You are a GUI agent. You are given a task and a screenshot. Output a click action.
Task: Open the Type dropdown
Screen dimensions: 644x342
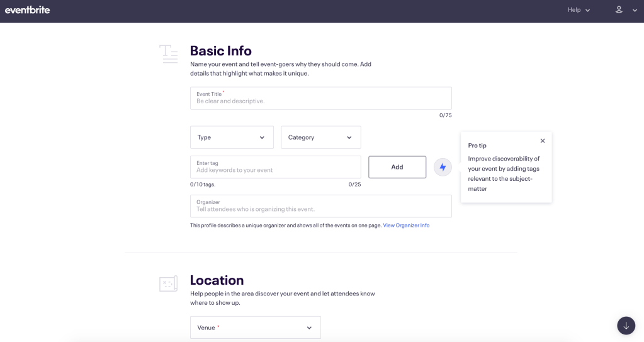pyautogui.click(x=232, y=137)
